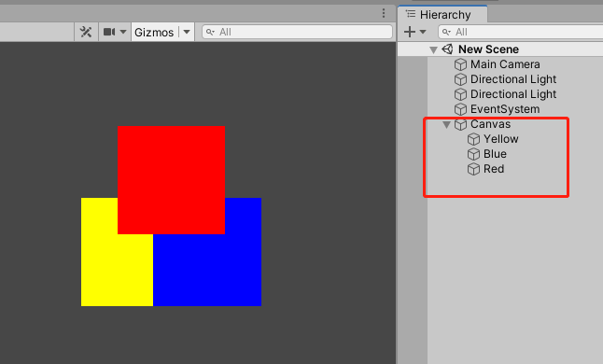The height and width of the screenshot is (364, 603).
Task: Collapse the New Scene tree arrow
Action: [x=433, y=50]
